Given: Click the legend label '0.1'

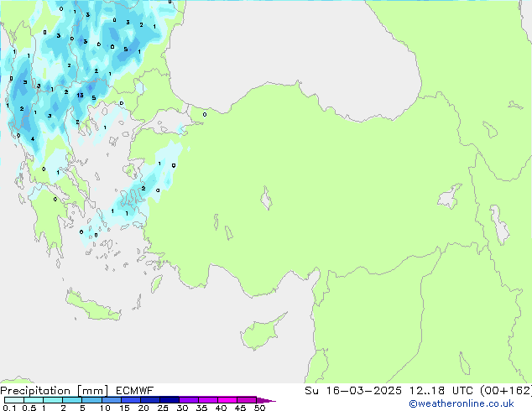Looking at the screenshot, I should click(9, 408).
